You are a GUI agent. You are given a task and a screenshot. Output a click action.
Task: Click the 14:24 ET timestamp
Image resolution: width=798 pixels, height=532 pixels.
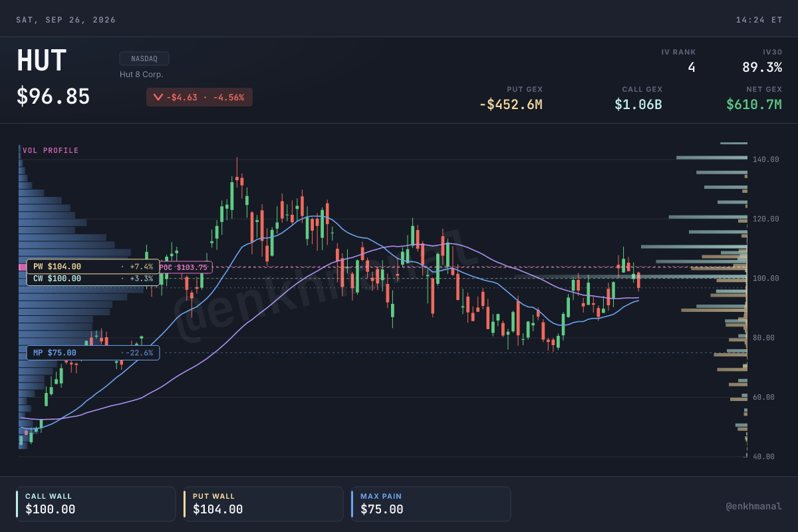click(759, 20)
